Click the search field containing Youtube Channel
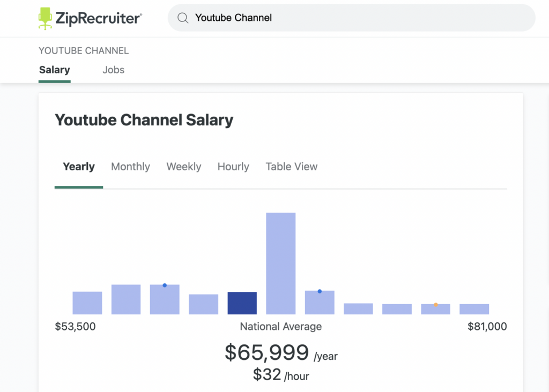 (x=354, y=18)
